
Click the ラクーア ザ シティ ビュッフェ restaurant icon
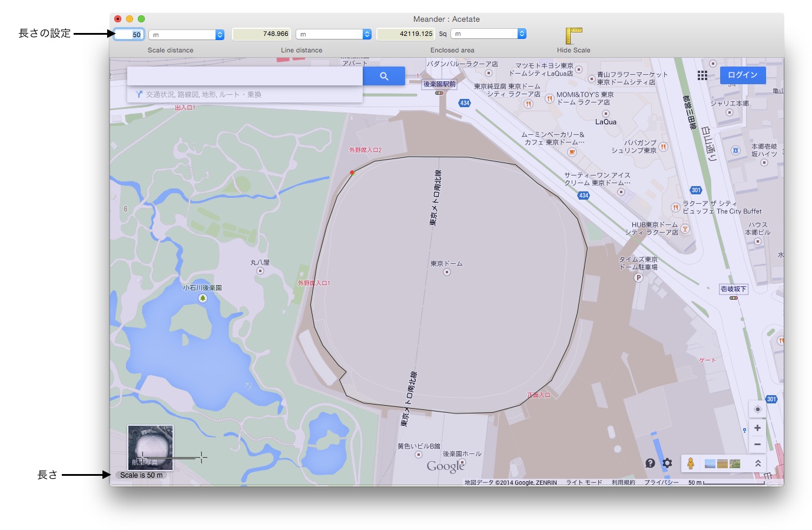pos(675,207)
